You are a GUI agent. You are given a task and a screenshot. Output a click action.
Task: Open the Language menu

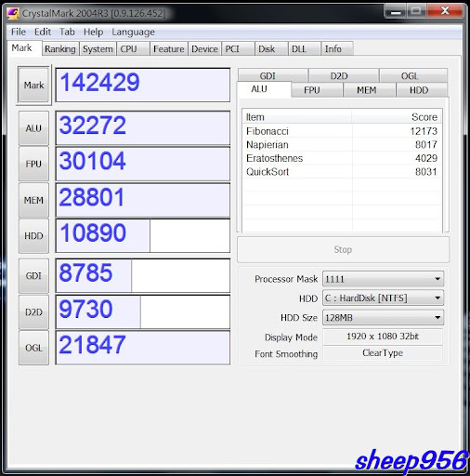tap(133, 32)
